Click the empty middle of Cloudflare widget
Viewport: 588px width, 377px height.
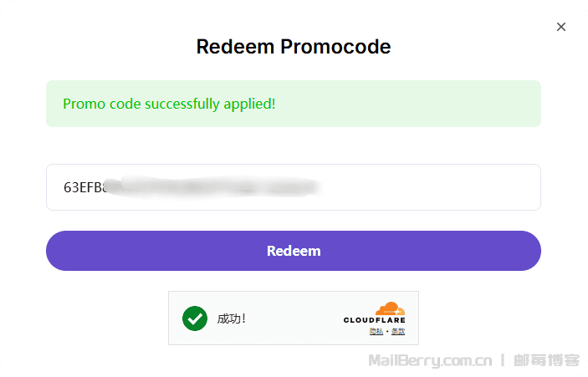click(x=293, y=318)
